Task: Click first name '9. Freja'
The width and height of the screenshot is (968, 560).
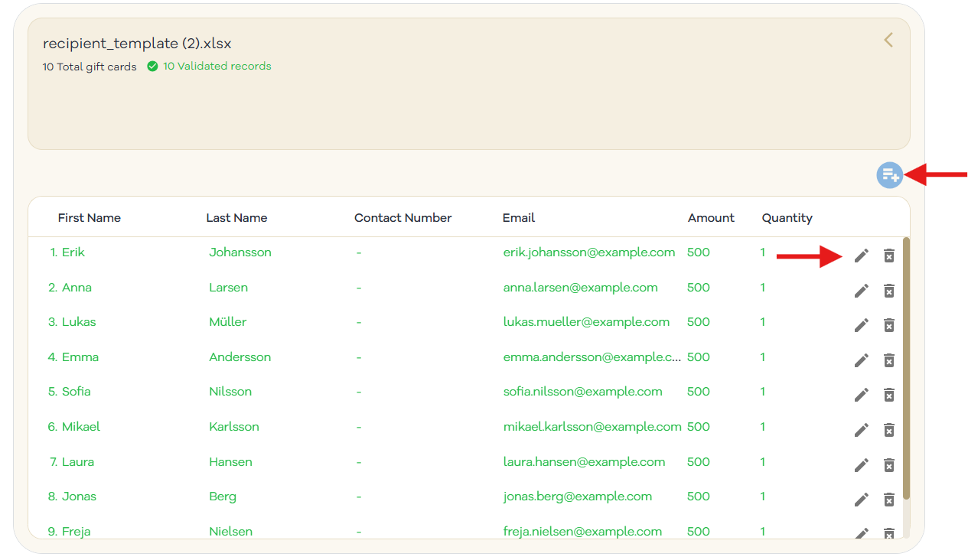Action: 69,532
